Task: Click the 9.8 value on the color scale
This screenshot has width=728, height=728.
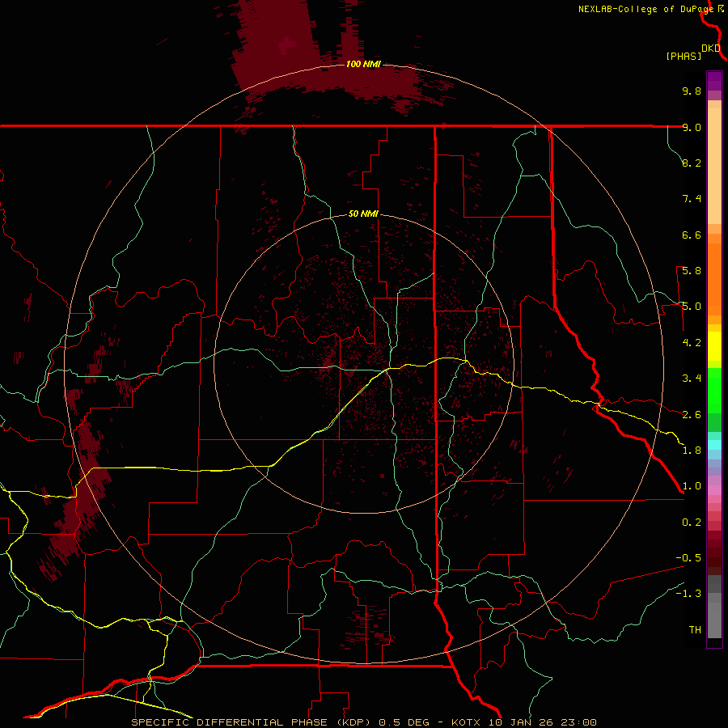Action: (x=692, y=91)
